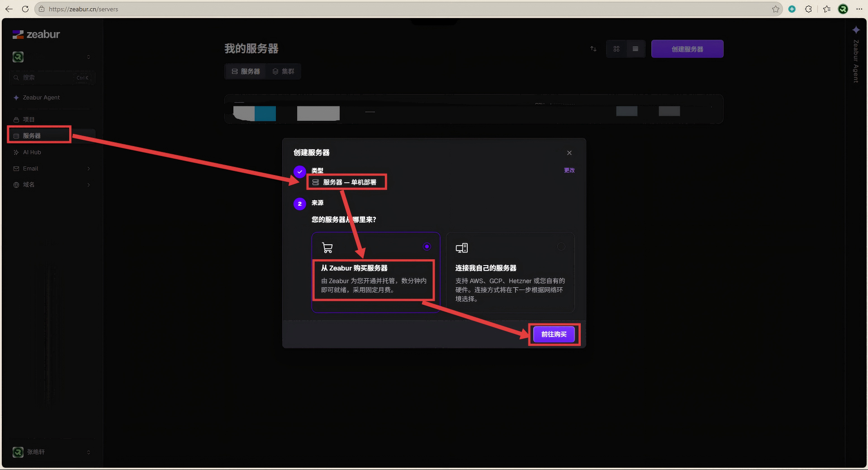Click the 更改 link

(x=569, y=171)
